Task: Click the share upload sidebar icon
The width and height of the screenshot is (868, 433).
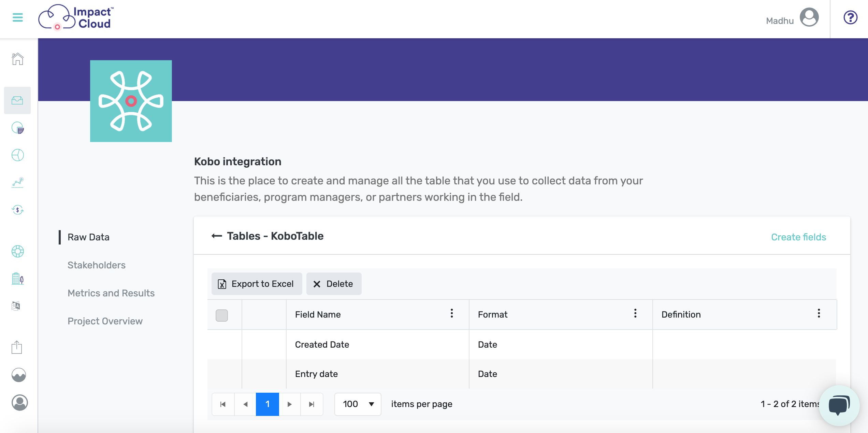Action: pyautogui.click(x=17, y=347)
